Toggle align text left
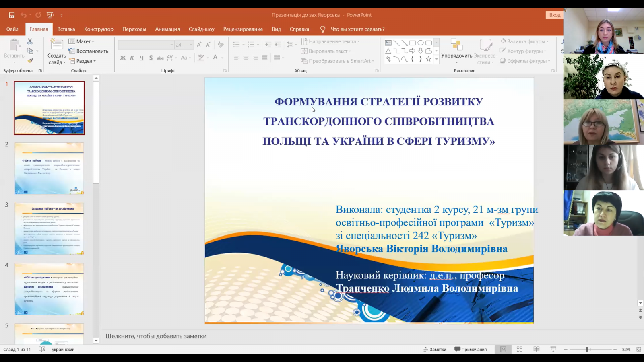This screenshot has width=644, height=362. (236, 58)
